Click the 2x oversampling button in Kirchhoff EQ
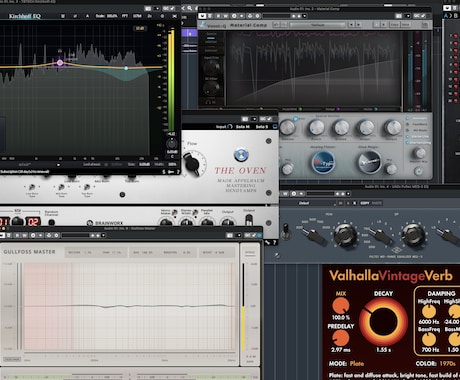Viewport: 460px width, 380px height. pos(150,16)
